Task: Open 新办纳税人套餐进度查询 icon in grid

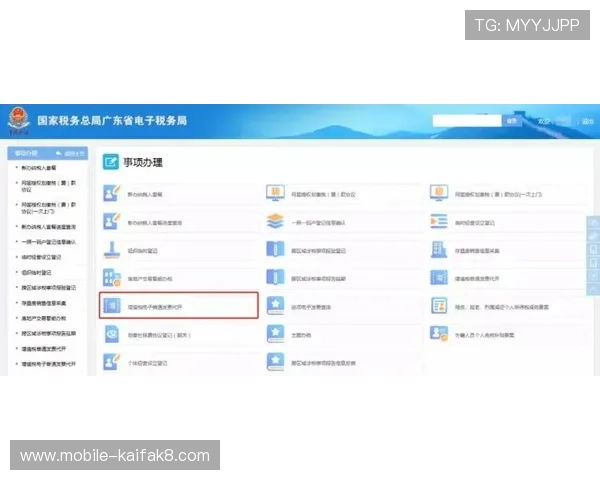Action: (111, 222)
